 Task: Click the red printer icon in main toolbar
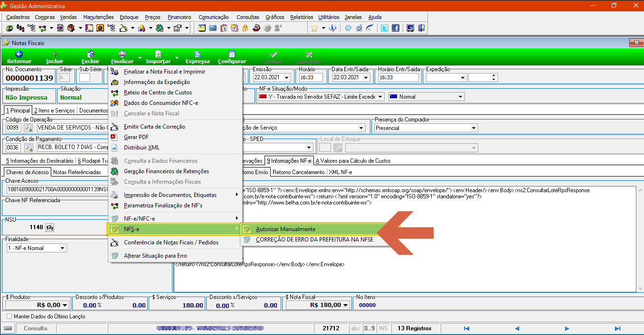click(x=257, y=28)
